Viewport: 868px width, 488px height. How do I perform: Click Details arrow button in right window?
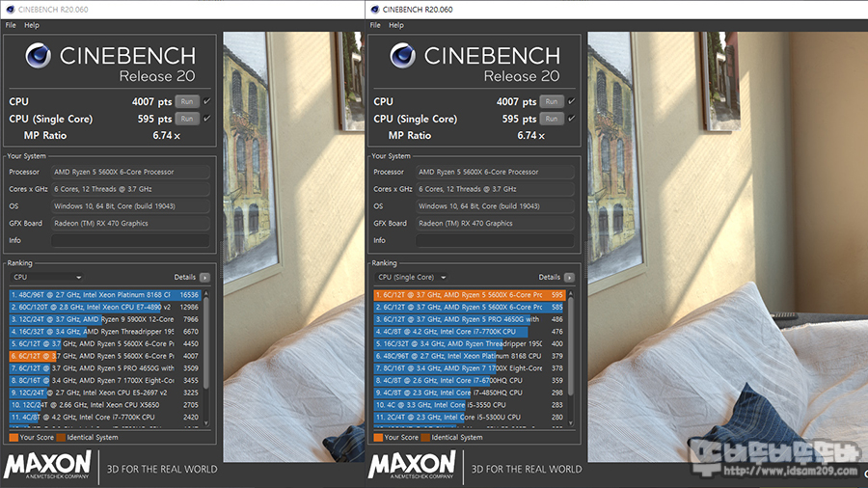(x=570, y=277)
